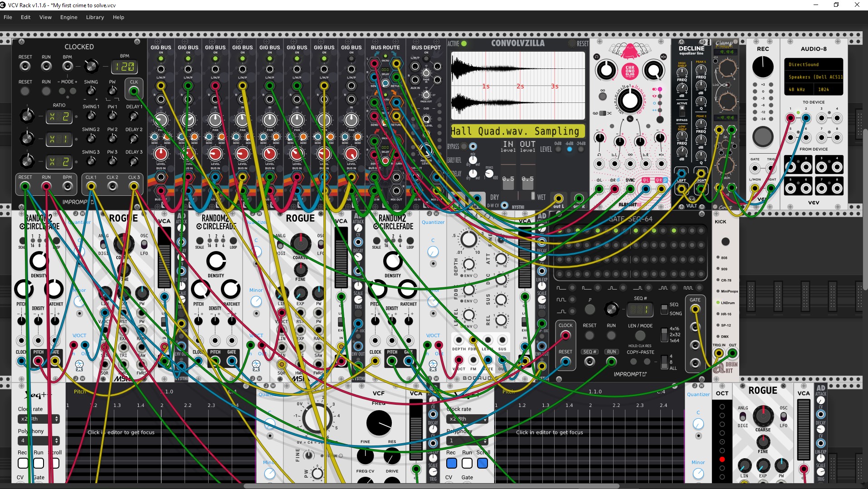Toggle the blue Rec box in right Seq++
Viewport: 868px width, 489px height.
click(x=451, y=463)
